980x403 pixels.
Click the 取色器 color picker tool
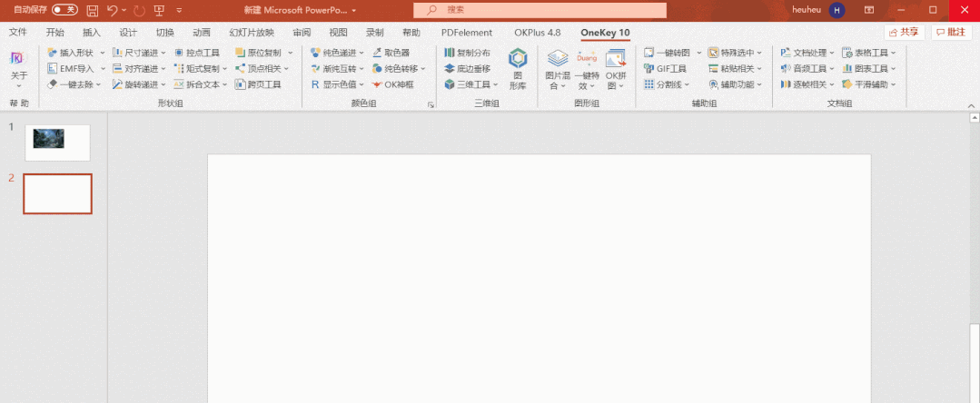(391, 53)
